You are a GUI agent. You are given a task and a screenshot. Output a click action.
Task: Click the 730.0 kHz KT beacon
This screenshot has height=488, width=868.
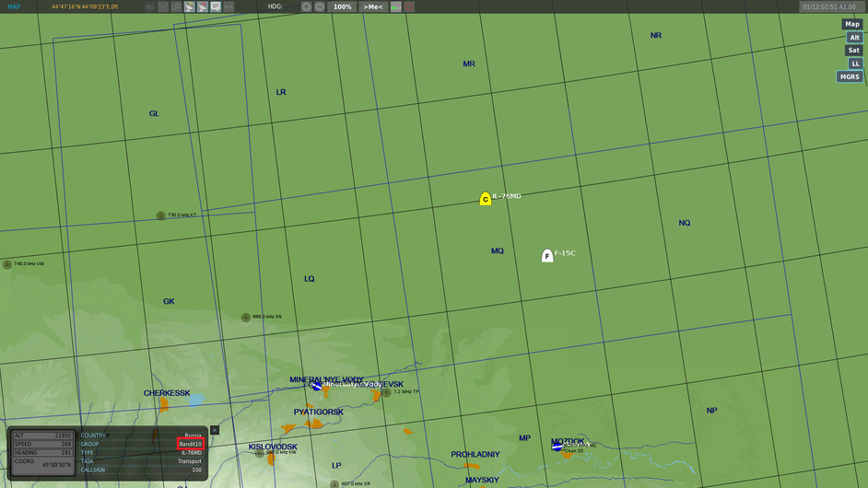pyautogui.click(x=160, y=215)
